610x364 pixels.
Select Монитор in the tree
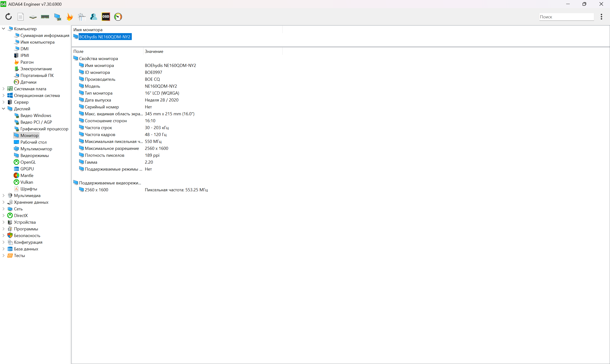point(26,135)
